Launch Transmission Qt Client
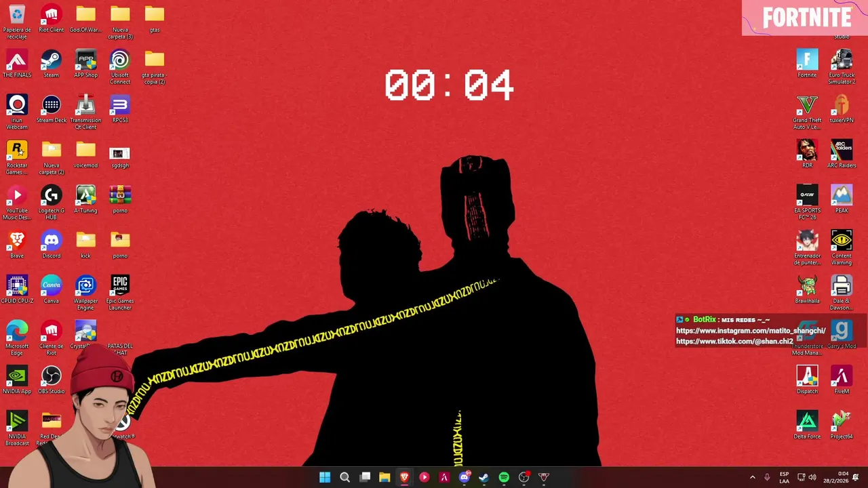Image resolution: width=868 pixels, height=488 pixels. click(x=85, y=112)
